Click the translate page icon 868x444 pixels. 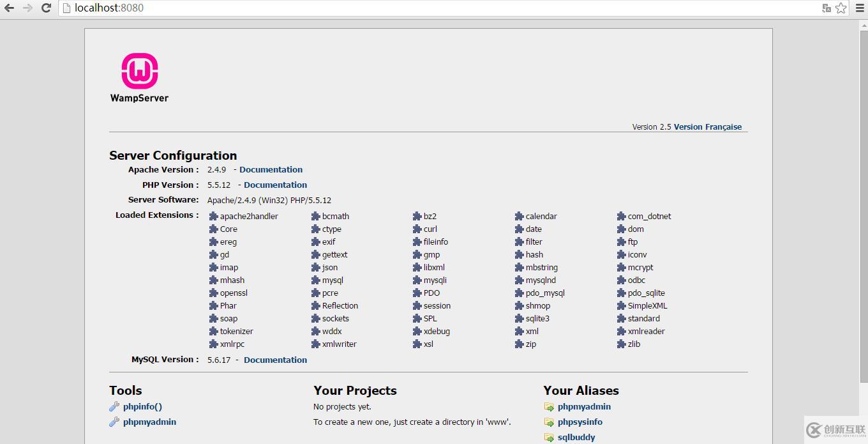tap(827, 8)
